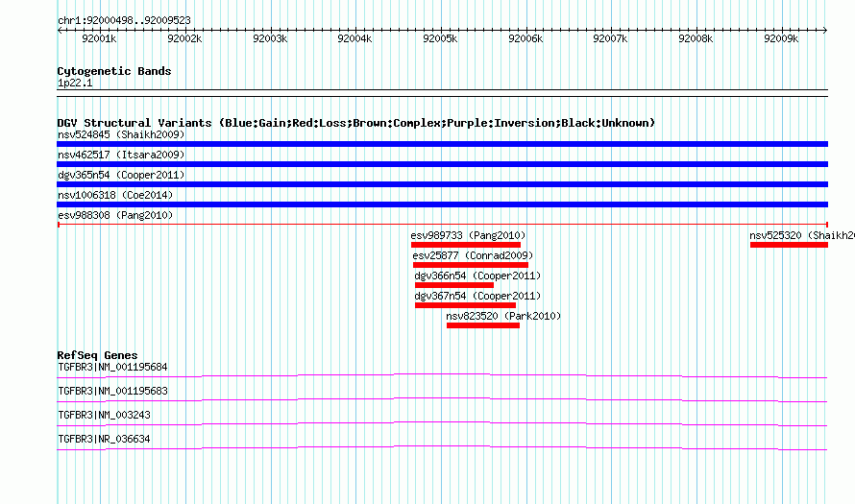Click the TGFBR3|NM_001195683 gene label
This screenshot has height=504, width=855.
[112, 392]
